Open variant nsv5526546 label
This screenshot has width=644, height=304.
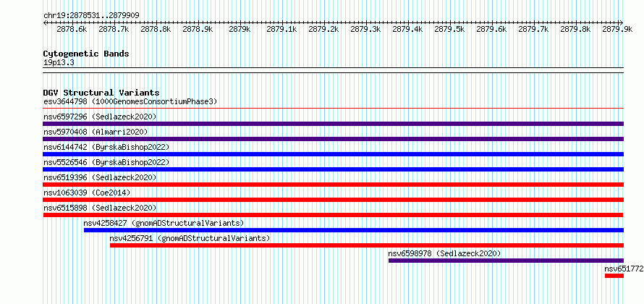(106, 162)
